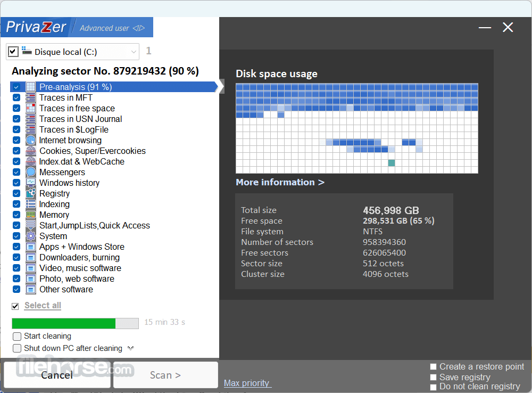The image size is (532, 393).
Task: Uncheck the Disque local (C:) drive checkbox
Action: [13, 52]
